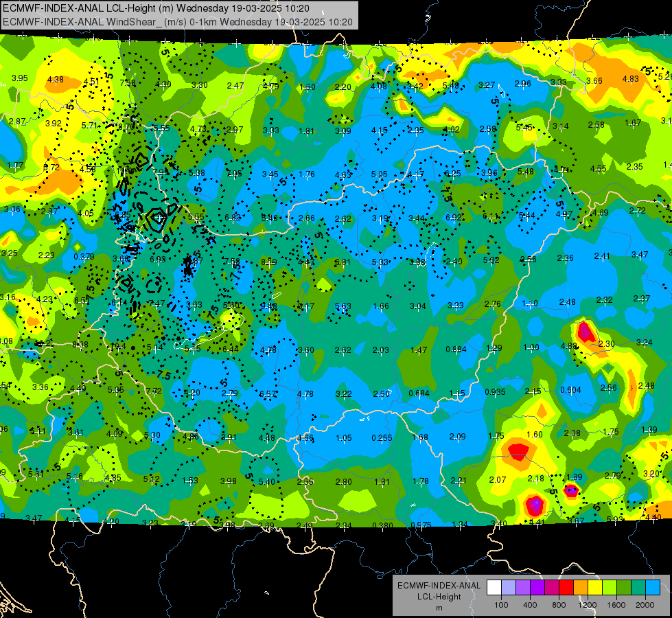
Task: Click the wind shear value 1.53
Action: [190, 481]
